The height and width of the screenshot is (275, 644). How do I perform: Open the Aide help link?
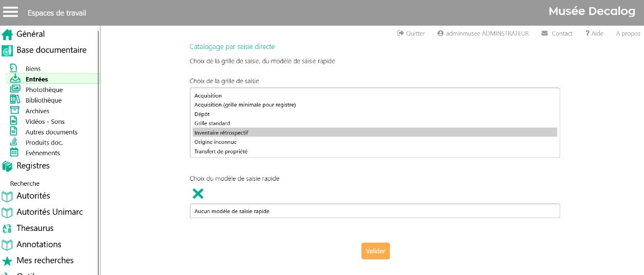pos(594,33)
